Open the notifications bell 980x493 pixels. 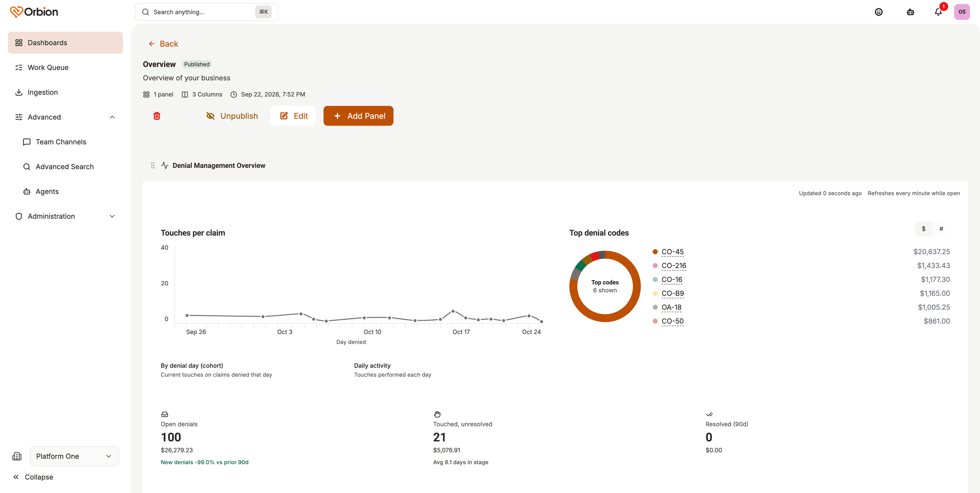click(938, 12)
